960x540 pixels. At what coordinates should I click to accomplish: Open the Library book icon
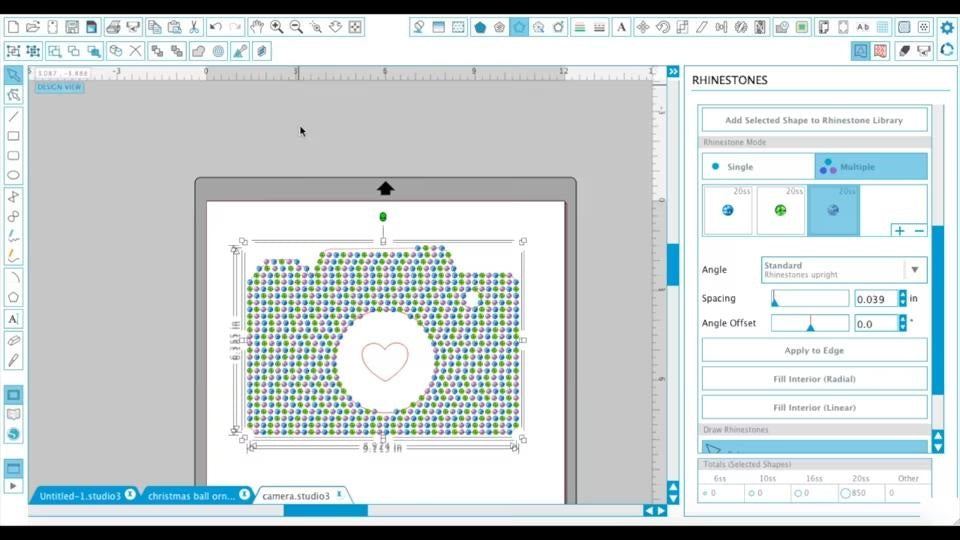(x=13, y=414)
